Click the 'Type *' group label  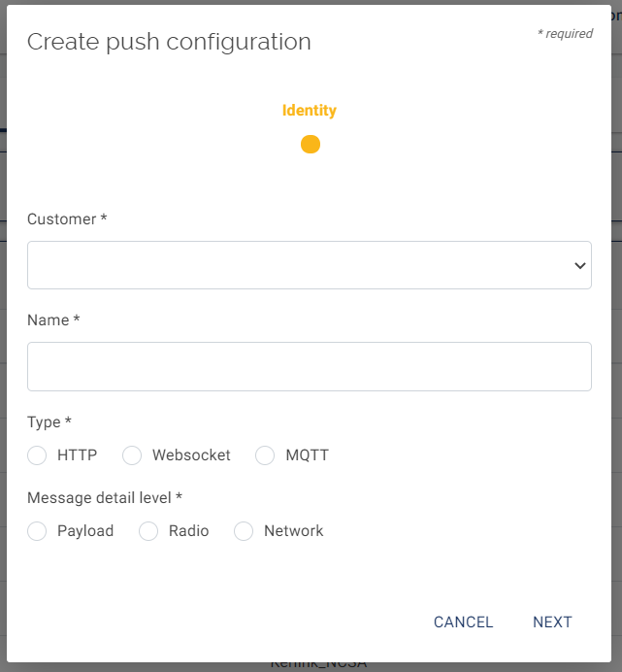coord(49,422)
